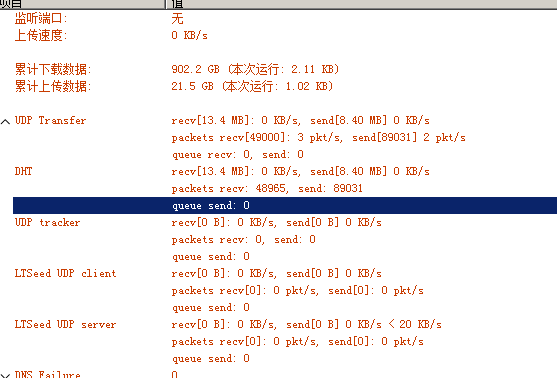Select the UDP tracker row
Screen dimensions: 557x378
285,222
